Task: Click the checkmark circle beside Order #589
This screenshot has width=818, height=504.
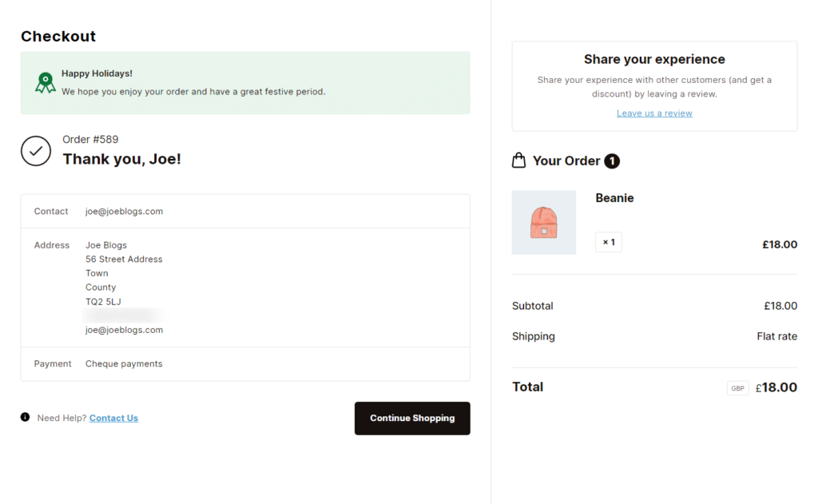Action: coord(35,151)
